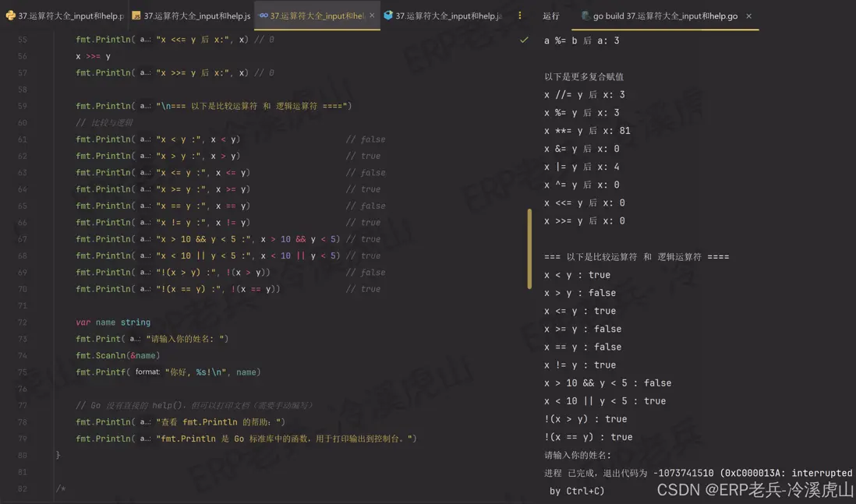Screen dimensions: 856x504
Task: Click the editor vertical scrollbar thumb
Action: click(x=529, y=248)
